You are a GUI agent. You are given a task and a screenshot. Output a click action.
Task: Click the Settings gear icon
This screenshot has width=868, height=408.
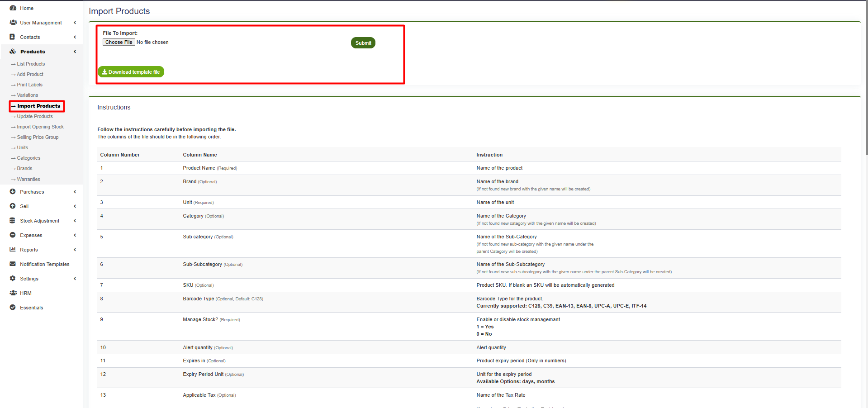point(13,279)
